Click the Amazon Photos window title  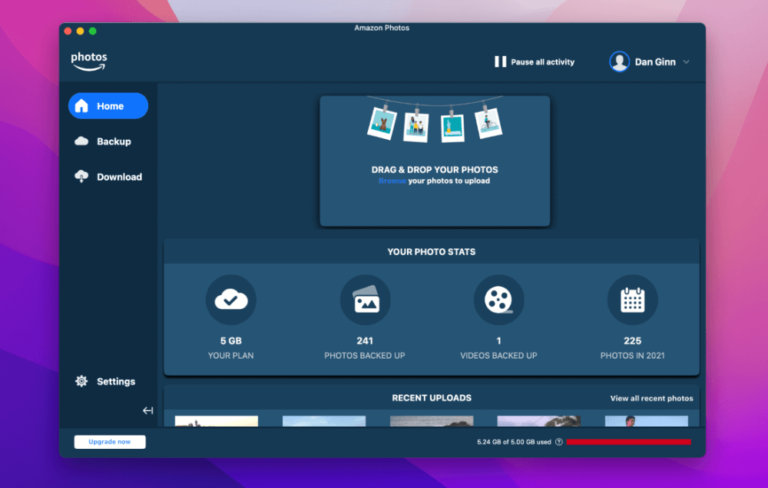382,28
